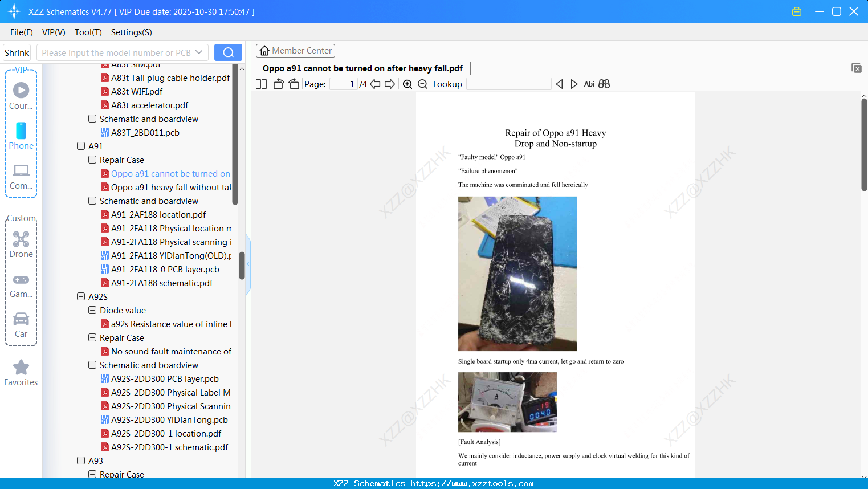Collapse the A92S tree node
Screen dimensions: 868x489
coord(81,296)
